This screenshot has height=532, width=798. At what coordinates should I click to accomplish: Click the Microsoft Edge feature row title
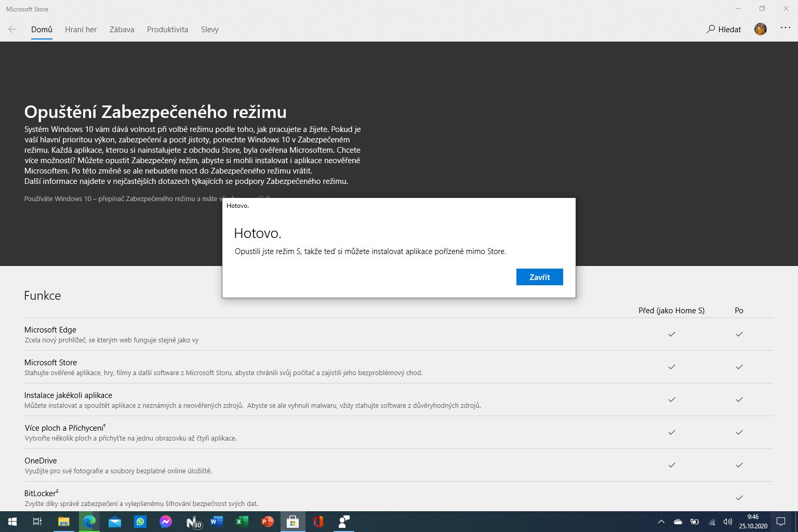(50, 330)
